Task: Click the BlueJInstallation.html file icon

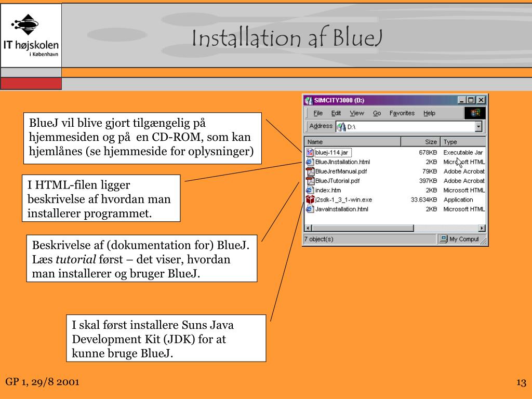Action: point(310,162)
